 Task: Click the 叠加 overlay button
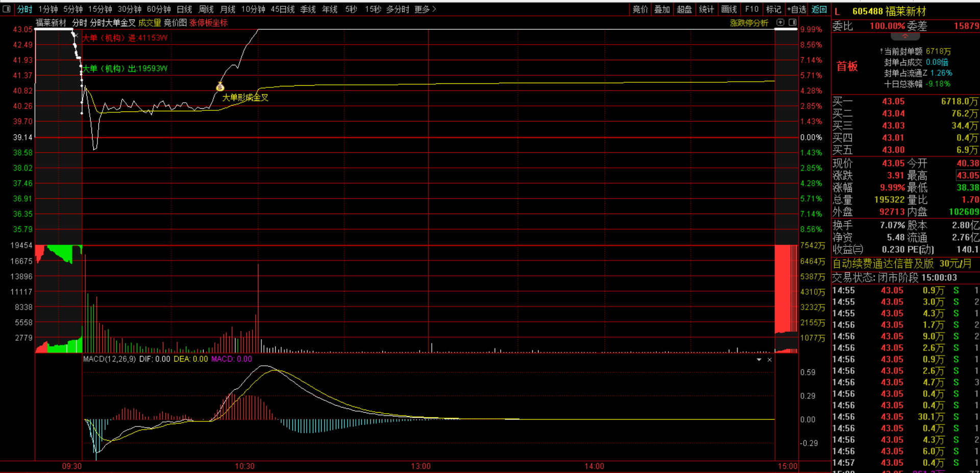coord(662,9)
